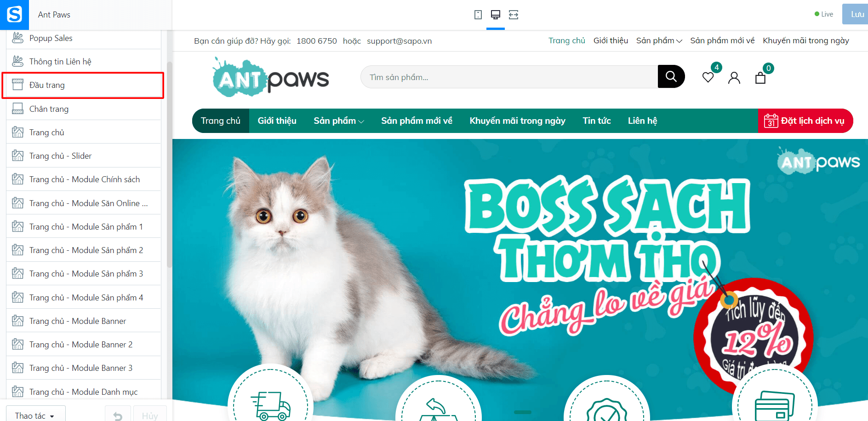The image size is (868, 421).
Task: Open the wishlist heart icon
Action: [x=708, y=77]
